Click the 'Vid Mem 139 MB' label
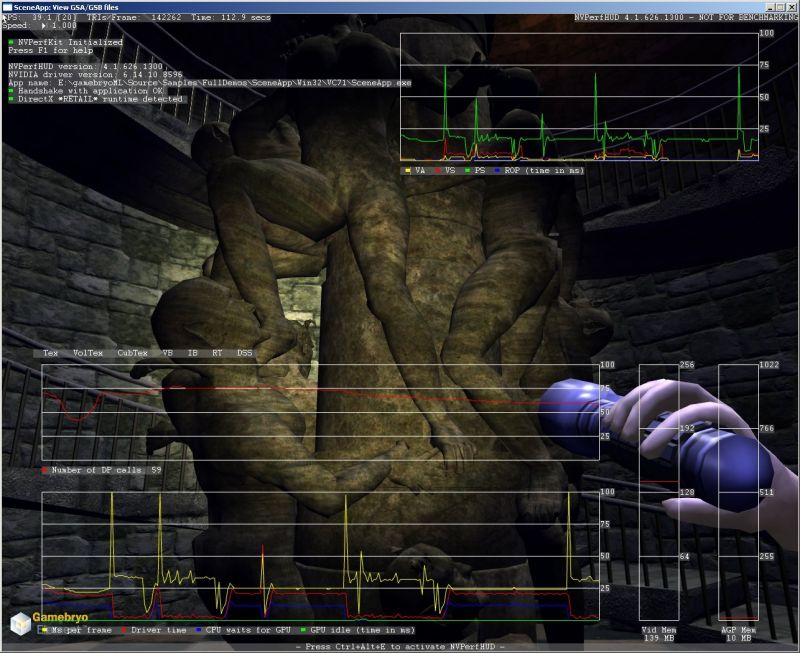 (x=659, y=634)
